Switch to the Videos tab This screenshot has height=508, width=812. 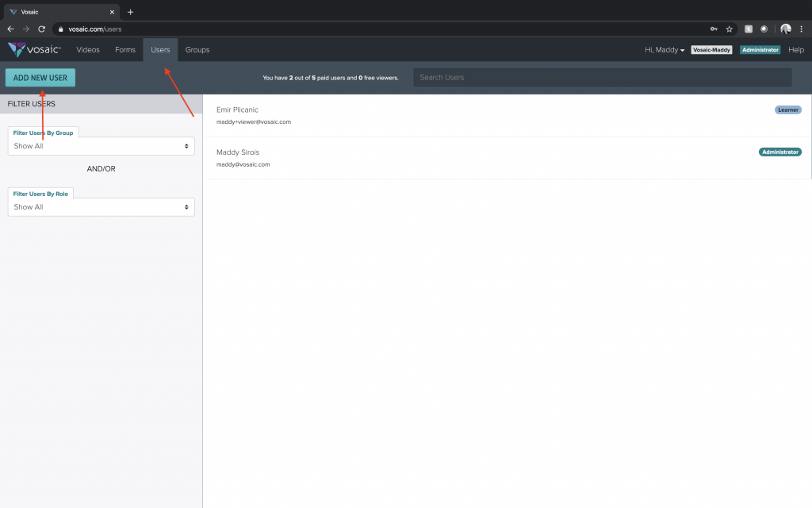88,50
